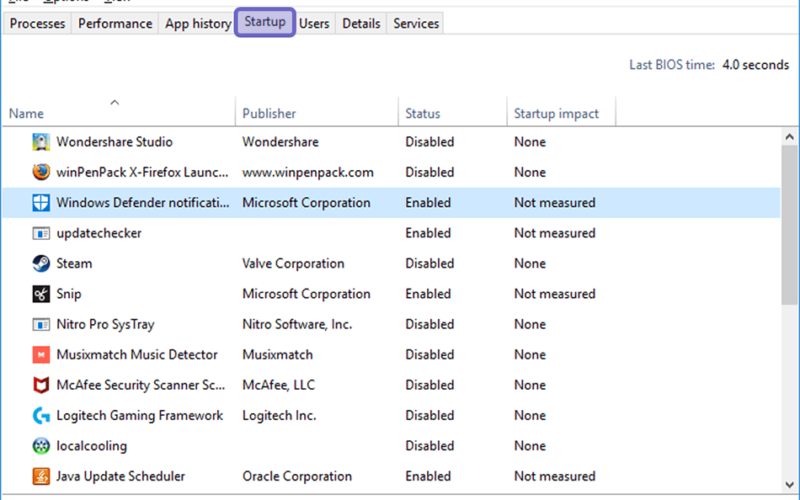Click Not measured impact for Java Update
Image resolution: width=800 pixels, height=500 pixels.
click(x=555, y=476)
